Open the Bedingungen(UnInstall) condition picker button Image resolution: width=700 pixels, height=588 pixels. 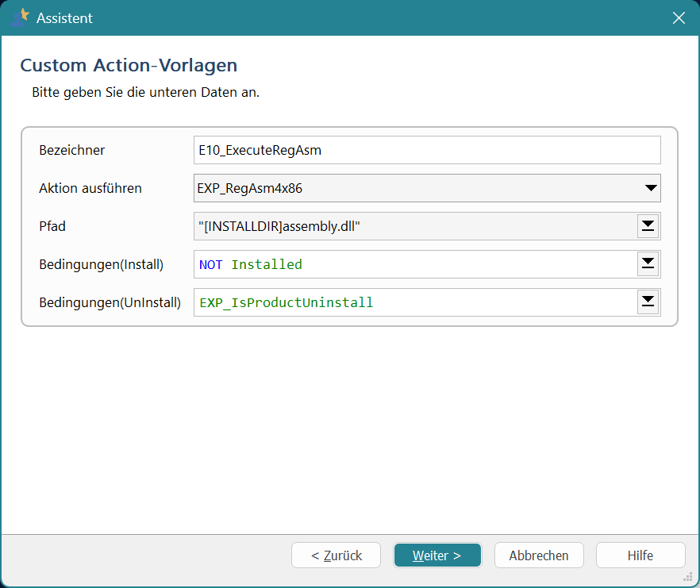pos(648,302)
